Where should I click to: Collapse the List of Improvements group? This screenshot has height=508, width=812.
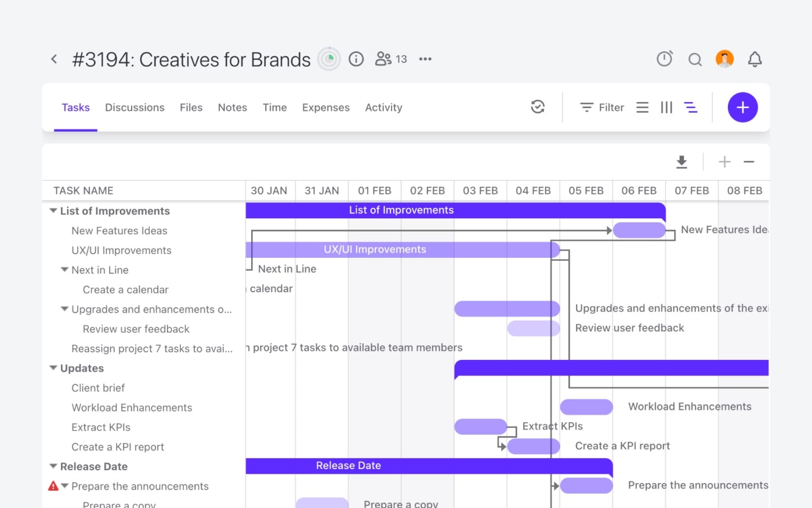coord(53,210)
